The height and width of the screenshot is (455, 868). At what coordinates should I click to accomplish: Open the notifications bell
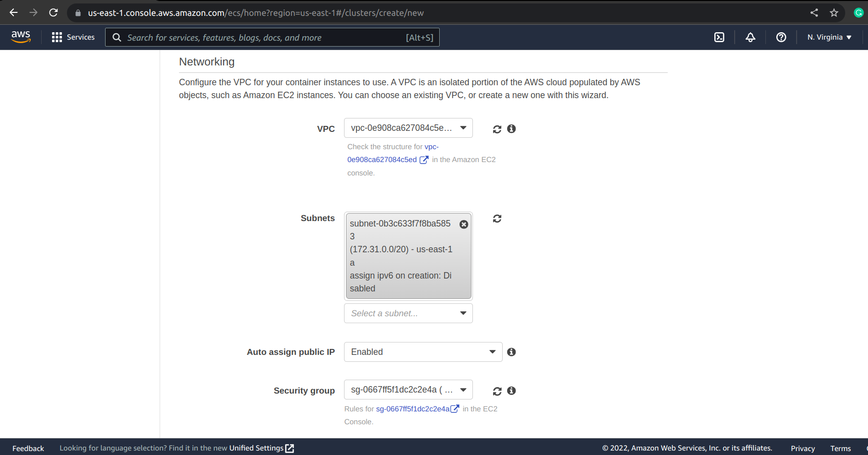tap(750, 37)
